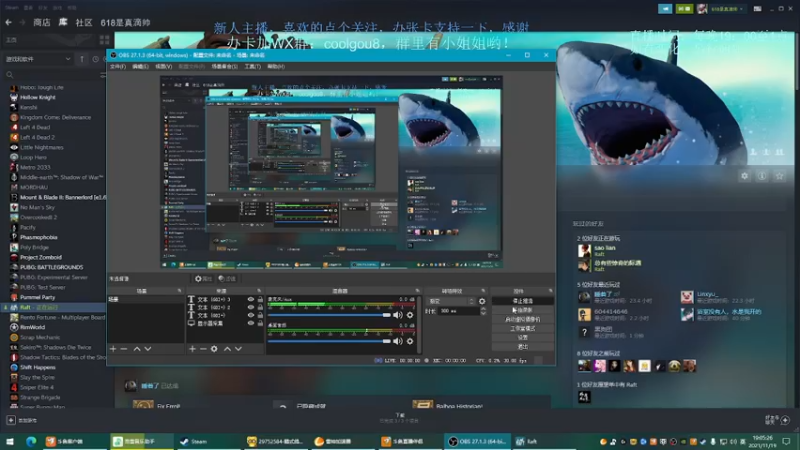Remove selected scene using the minus icon

pos(124,349)
